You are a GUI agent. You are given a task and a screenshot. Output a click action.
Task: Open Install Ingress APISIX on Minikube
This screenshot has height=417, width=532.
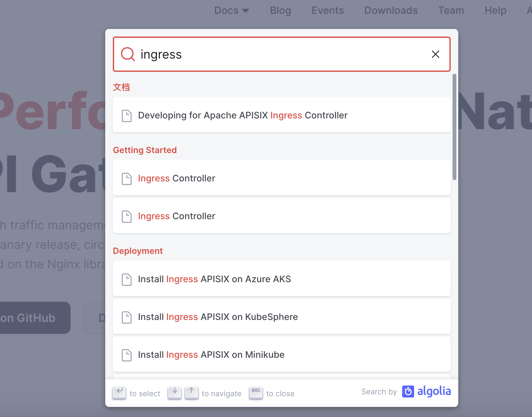282,354
